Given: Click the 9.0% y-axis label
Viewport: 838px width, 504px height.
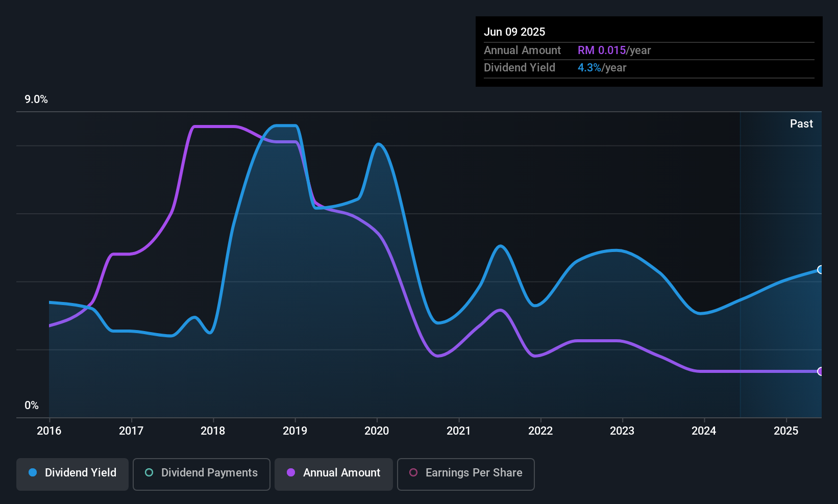Looking at the screenshot, I should click(36, 99).
